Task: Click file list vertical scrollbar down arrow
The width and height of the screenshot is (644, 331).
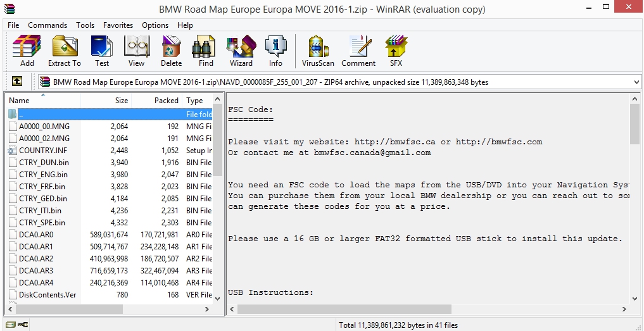Action: click(x=218, y=299)
